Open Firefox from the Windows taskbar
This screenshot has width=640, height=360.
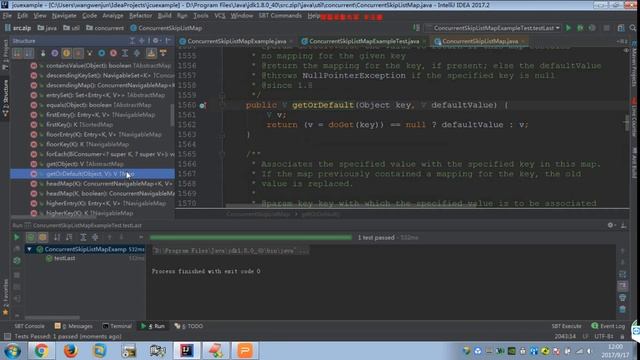(70, 350)
